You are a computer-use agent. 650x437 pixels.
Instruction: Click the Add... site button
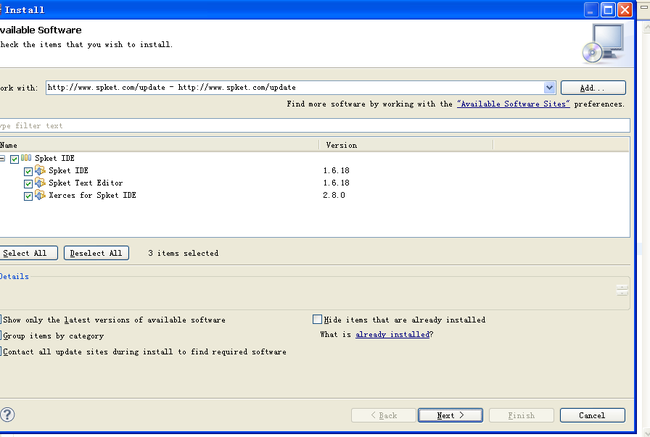pyautogui.click(x=593, y=88)
